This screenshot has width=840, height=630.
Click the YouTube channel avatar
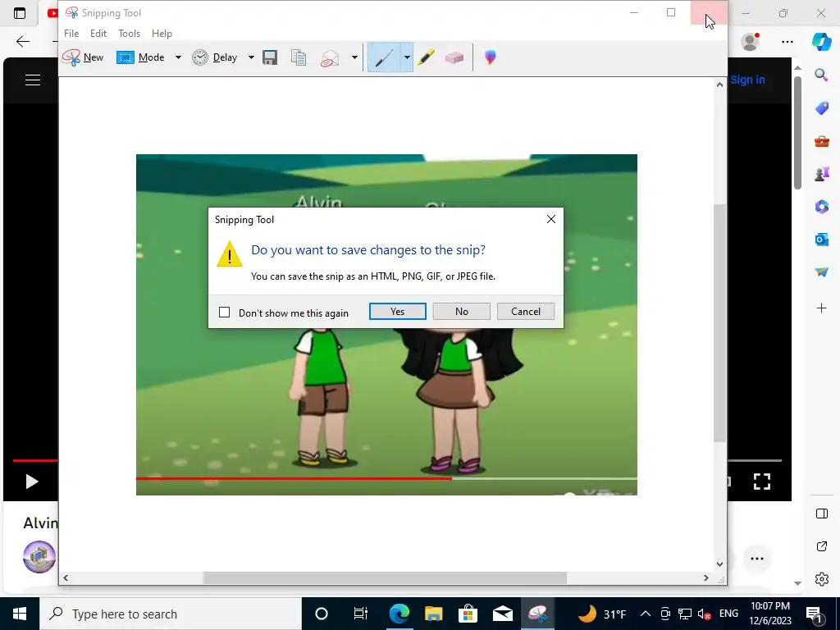click(x=39, y=557)
